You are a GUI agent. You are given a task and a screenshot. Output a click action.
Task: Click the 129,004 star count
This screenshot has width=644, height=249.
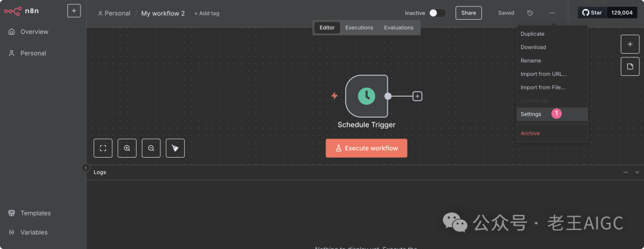pos(622,13)
